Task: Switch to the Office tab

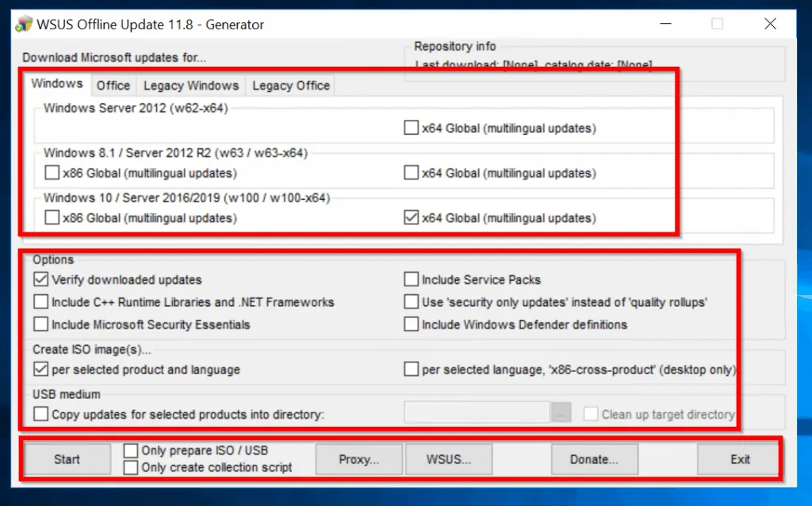Action: [x=113, y=85]
